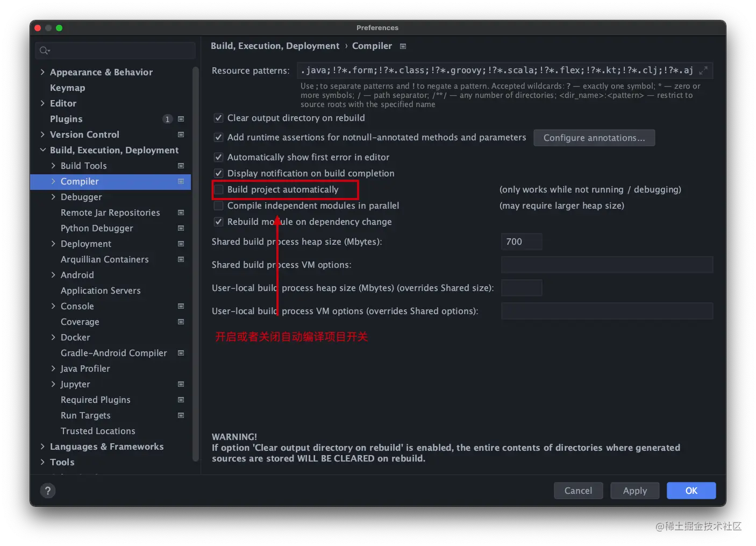Screen dimensions: 756x546
Task: Toggle Add runtime assertions for notnull-annotated methods
Action: (218, 137)
